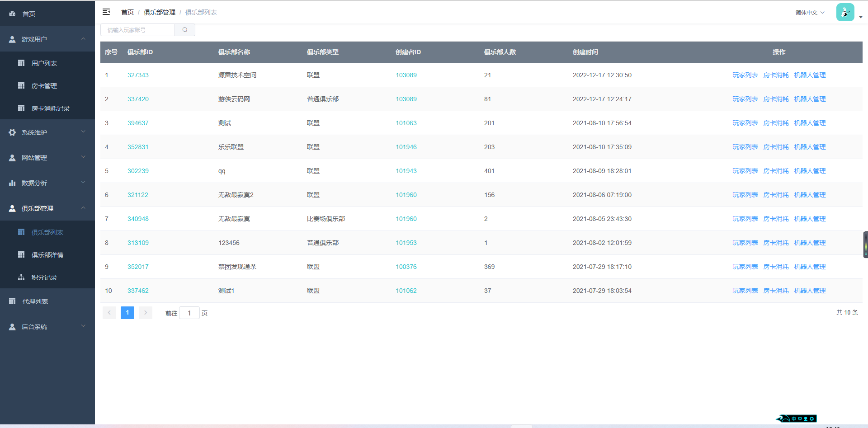Screen dimensions: 868x428
Task: Focus the player account search field
Action: tap(137, 30)
